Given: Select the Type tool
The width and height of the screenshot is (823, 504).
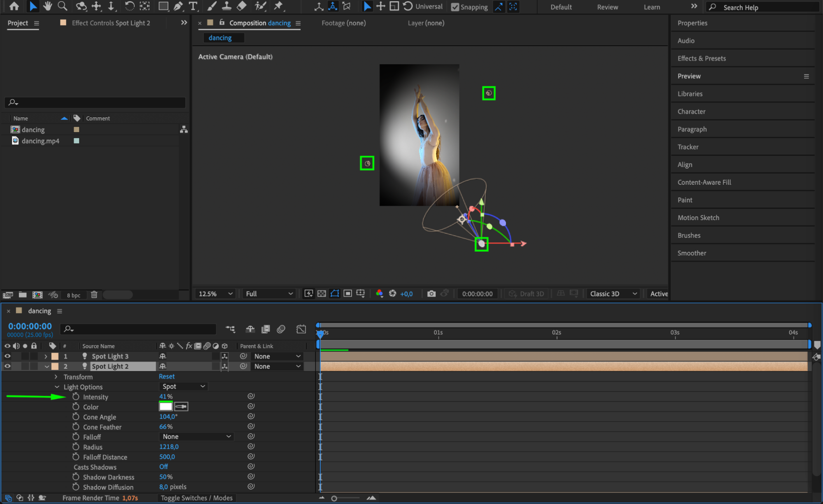Looking at the screenshot, I should click(x=193, y=6).
